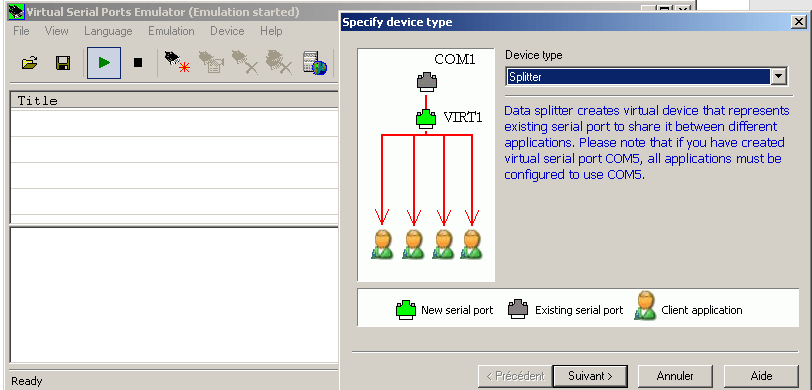812x390 pixels.
Task: Click the VIRT1 label in diagram
Action: (x=463, y=118)
